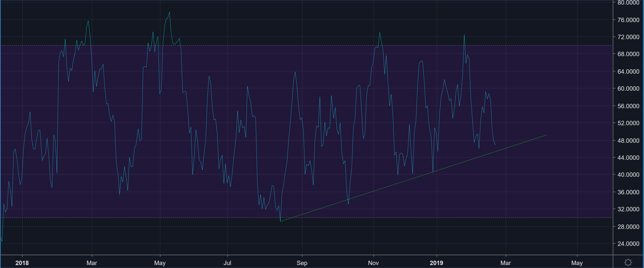Click the trendline's lower-left starting point

click(x=280, y=221)
